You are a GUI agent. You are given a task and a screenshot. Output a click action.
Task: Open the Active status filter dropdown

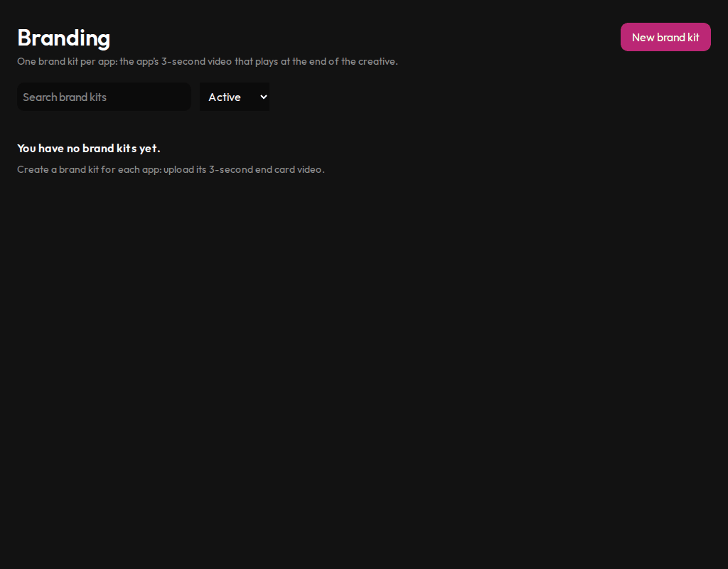(235, 97)
